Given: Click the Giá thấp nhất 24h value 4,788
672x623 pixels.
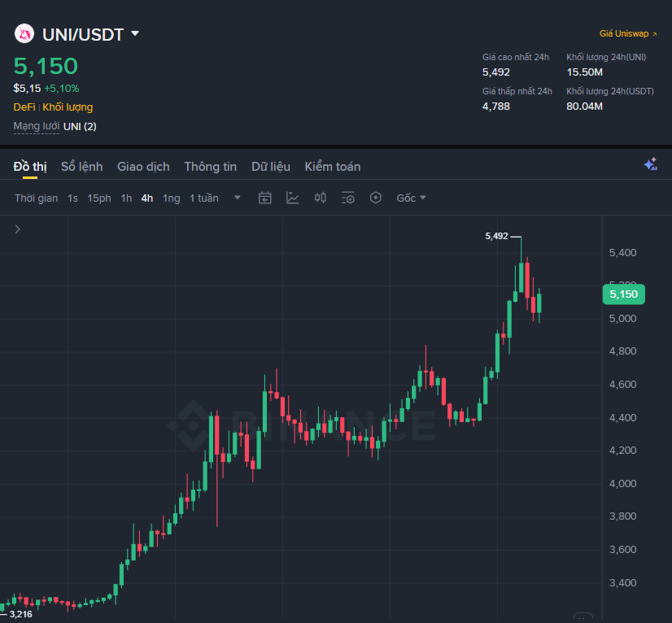Looking at the screenshot, I should [x=496, y=107].
